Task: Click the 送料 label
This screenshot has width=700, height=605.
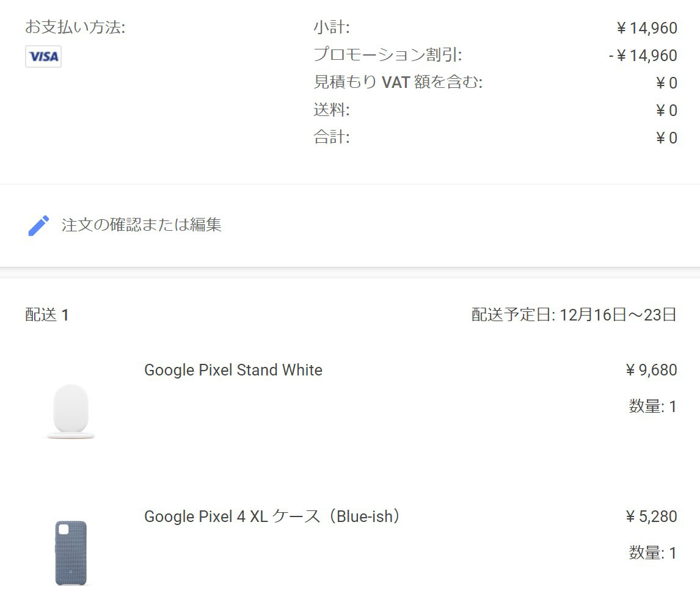Action: (x=332, y=109)
